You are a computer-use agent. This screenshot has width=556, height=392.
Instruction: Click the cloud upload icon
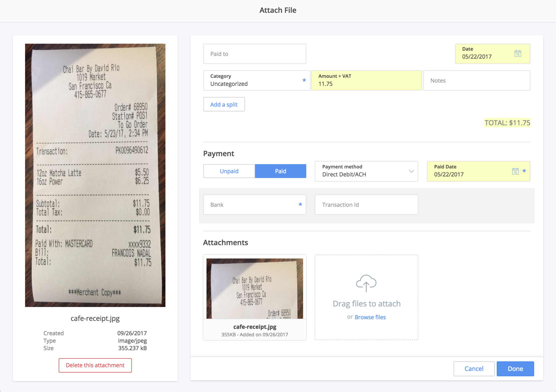(366, 283)
